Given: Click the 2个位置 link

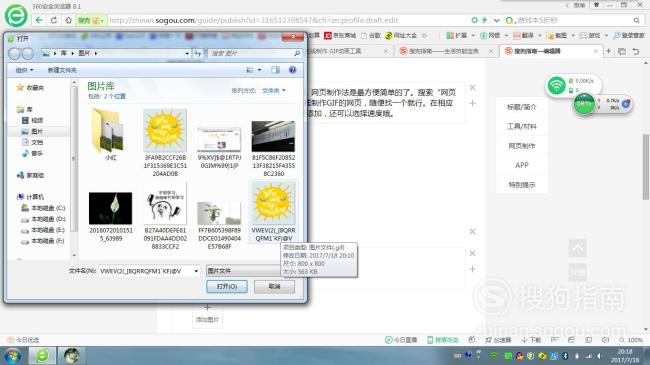Looking at the screenshot, I should click(114, 96).
